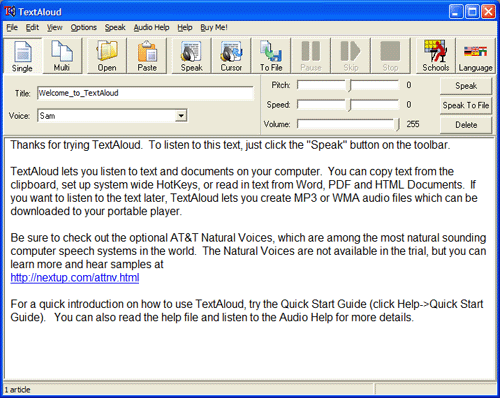Click the Title field Welcome_to_TextAloud
The width and height of the screenshot is (500, 398).
[x=145, y=93]
